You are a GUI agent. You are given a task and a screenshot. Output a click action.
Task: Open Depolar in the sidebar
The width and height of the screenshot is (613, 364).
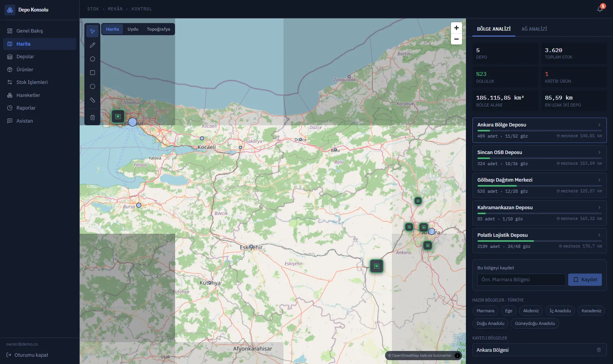tap(40, 56)
